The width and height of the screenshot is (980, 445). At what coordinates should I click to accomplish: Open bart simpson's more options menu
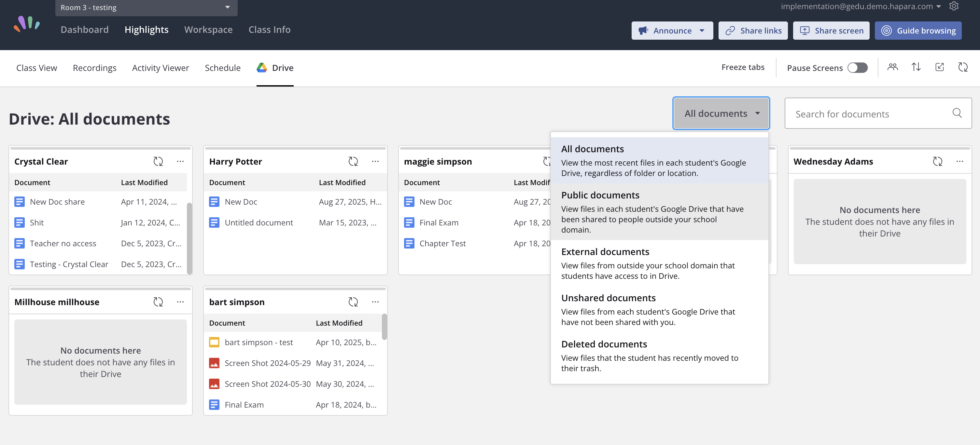coord(375,302)
